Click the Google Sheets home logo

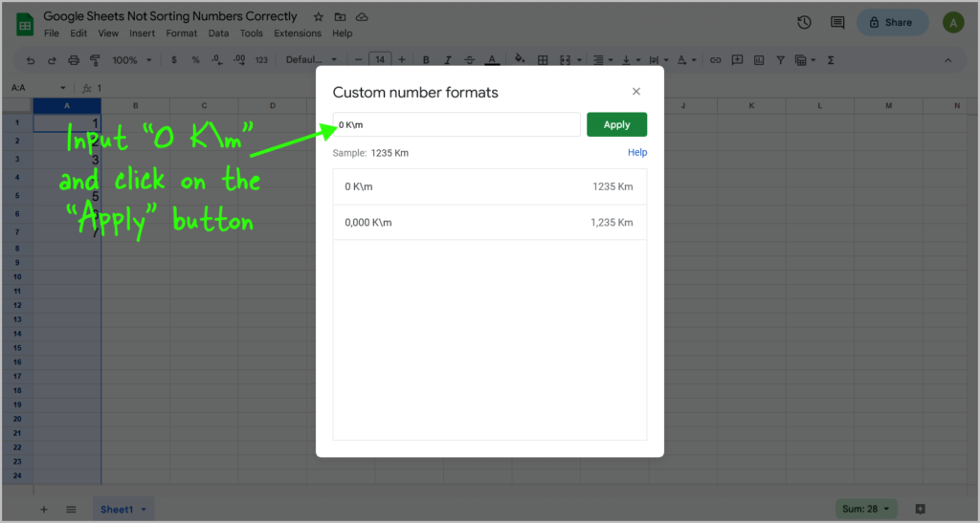coord(24,25)
